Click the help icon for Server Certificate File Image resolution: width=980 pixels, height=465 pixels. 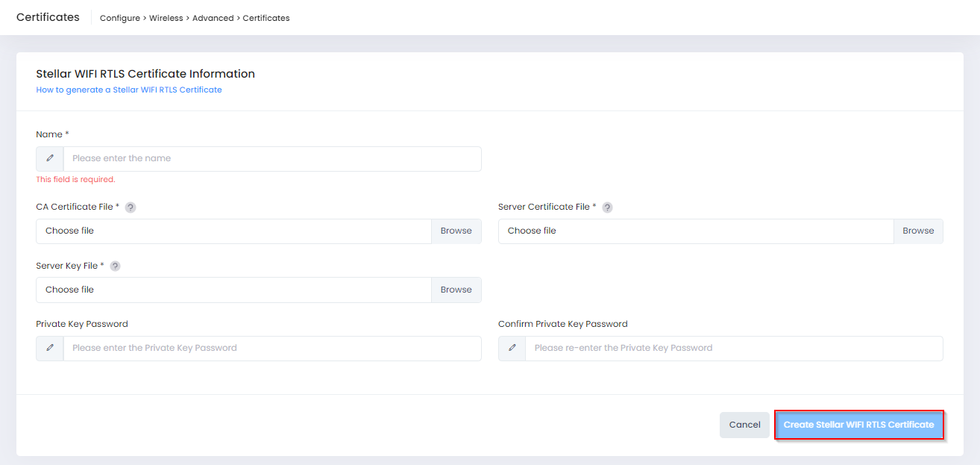tap(607, 207)
